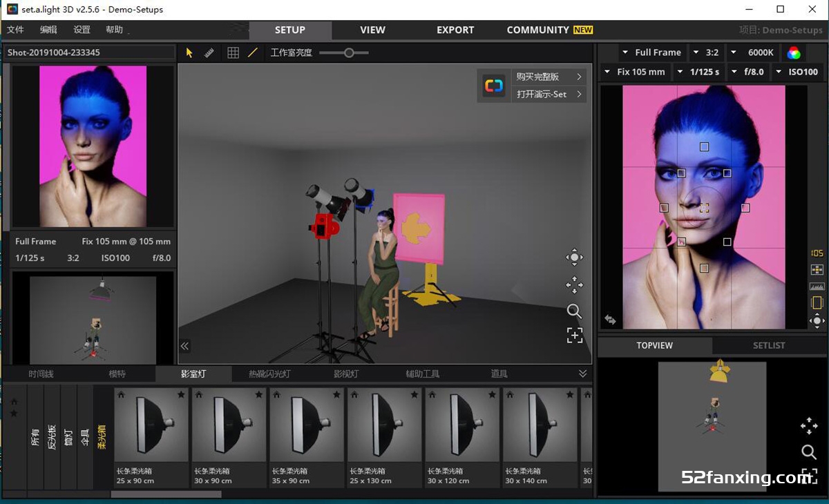Select the arrow selection tool
This screenshot has height=504, width=829.
coord(188,52)
